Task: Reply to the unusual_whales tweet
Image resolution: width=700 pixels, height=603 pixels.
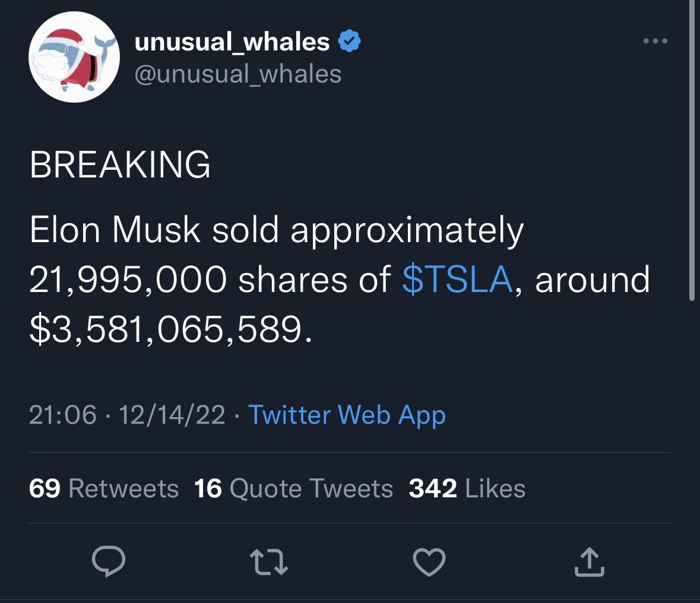Action: tap(109, 561)
